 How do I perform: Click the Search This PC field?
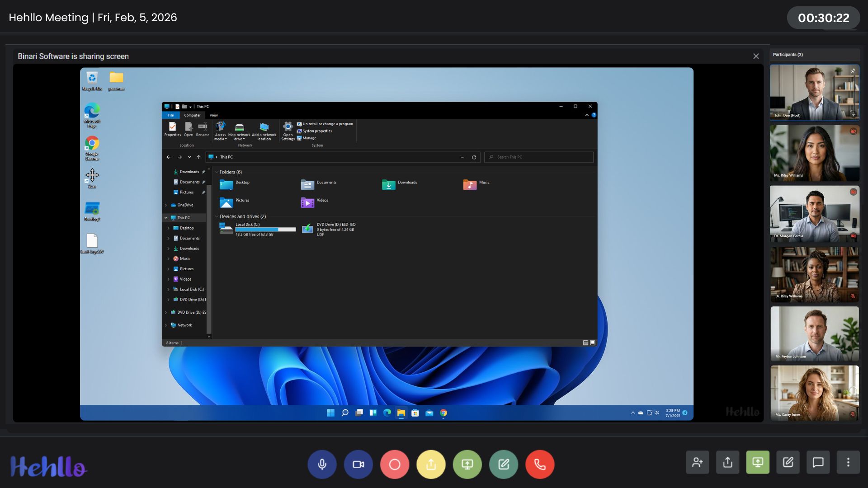point(539,157)
